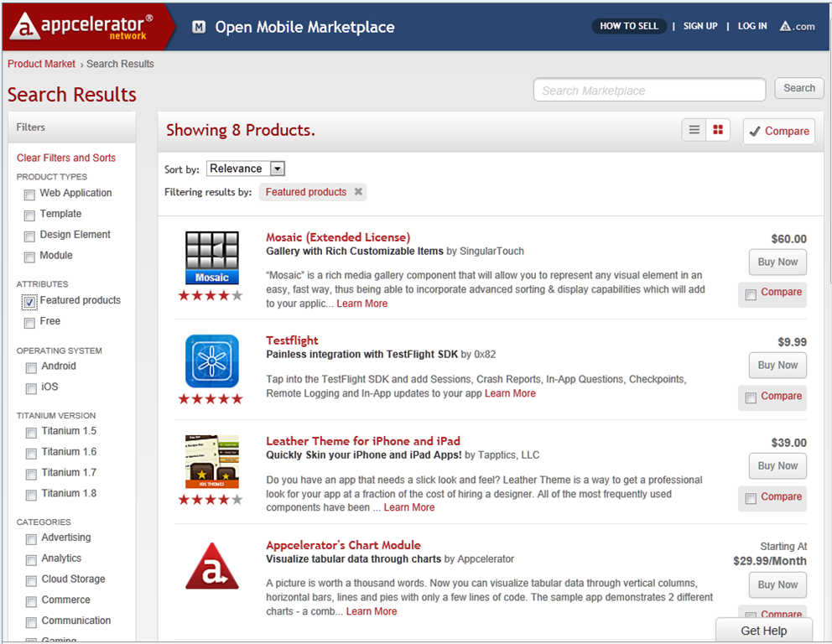Click the top Compare button with checkmark

point(779,131)
